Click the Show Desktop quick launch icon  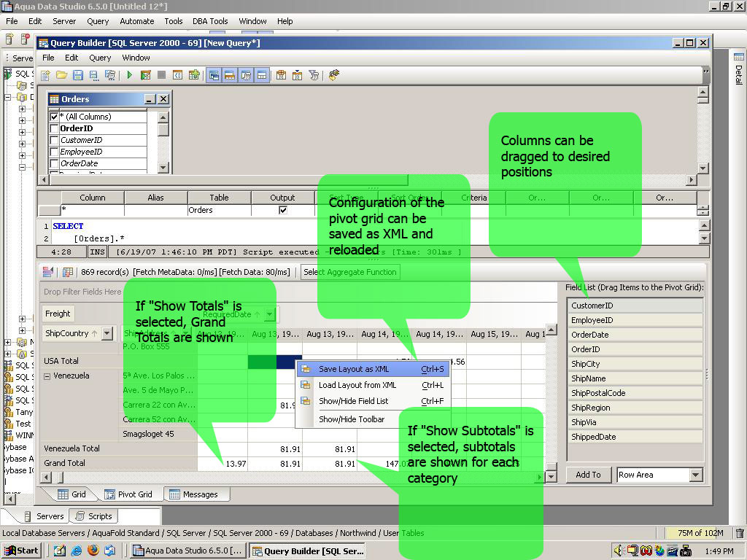tap(59, 551)
